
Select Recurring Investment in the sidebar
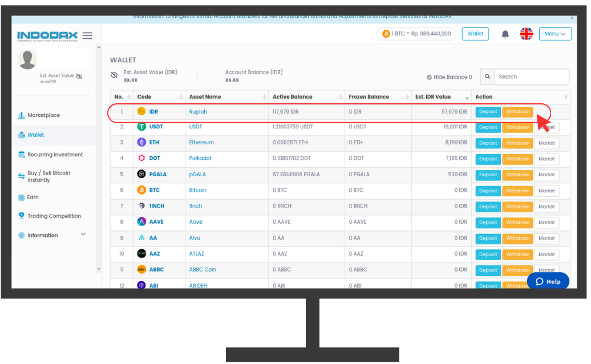(55, 155)
